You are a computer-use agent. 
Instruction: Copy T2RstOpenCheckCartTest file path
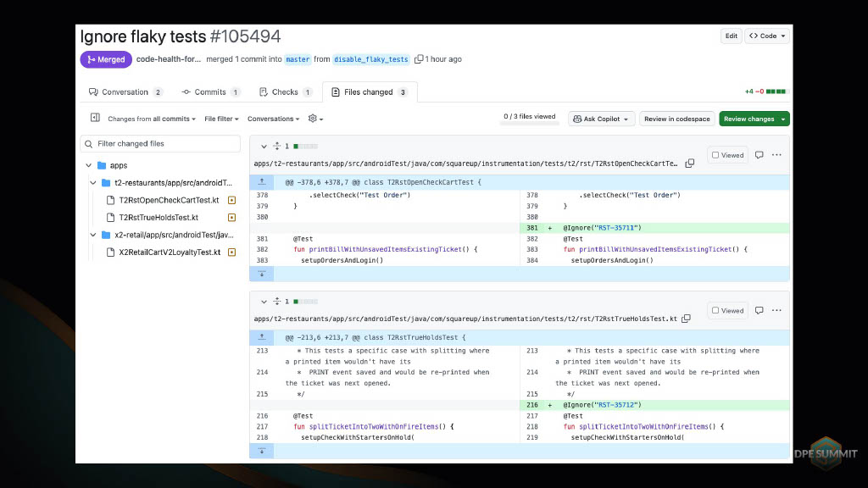pos(690,164)
